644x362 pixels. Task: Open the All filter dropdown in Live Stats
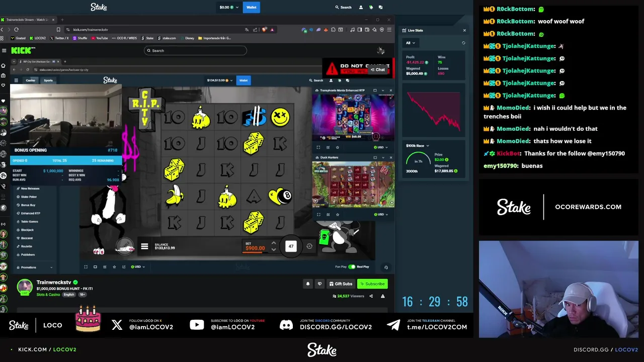[410, 43]
